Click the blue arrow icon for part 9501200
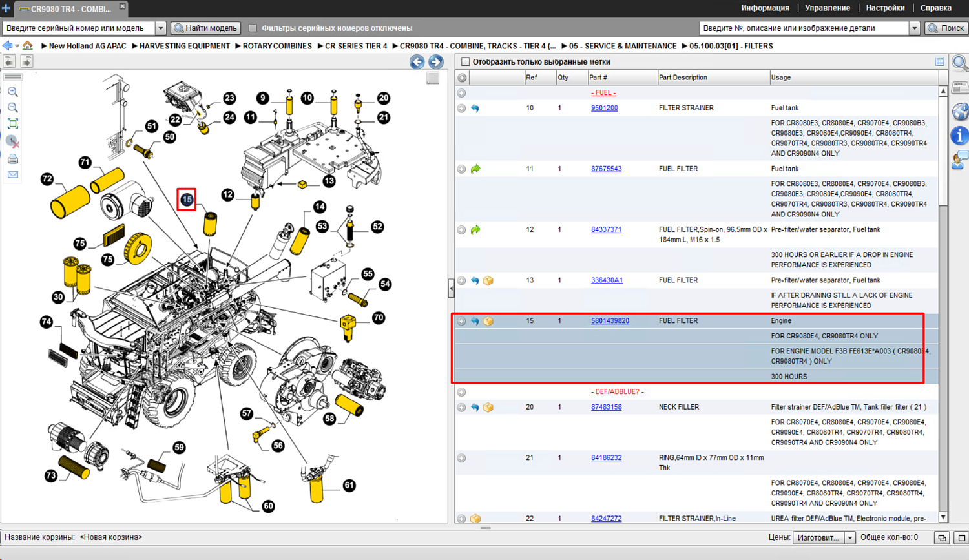 coord(475,109)
